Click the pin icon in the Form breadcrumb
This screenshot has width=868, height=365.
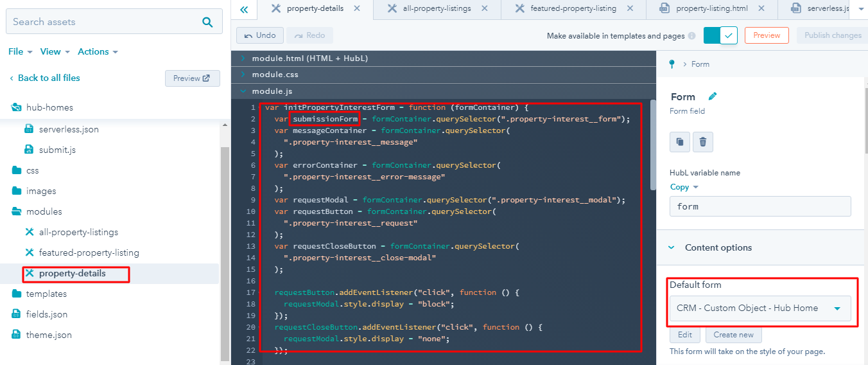[x=672, y=64]
